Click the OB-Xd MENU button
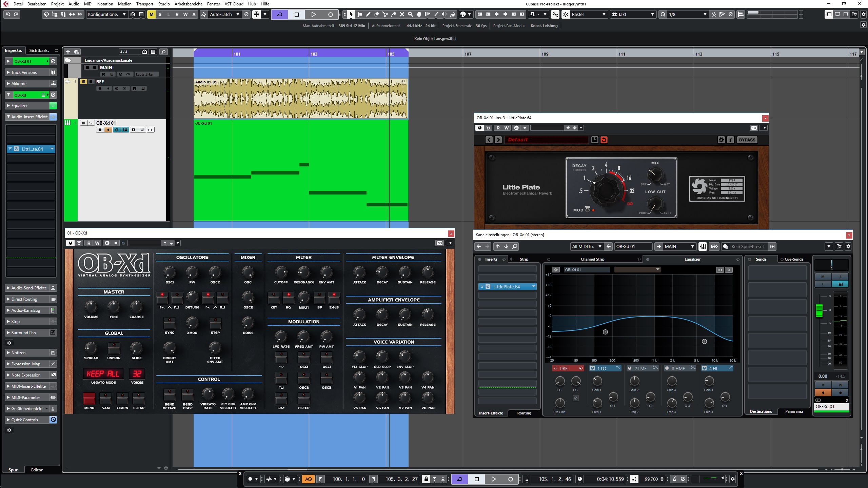Viewport: 868px width, 488px height. pyautogui.click(x=89, y=399)
